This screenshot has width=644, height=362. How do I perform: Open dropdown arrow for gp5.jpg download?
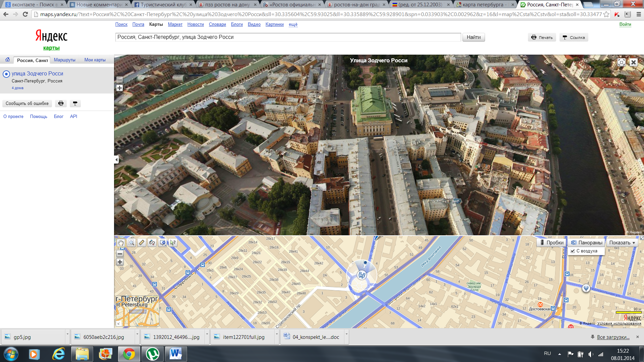point(67,334)
